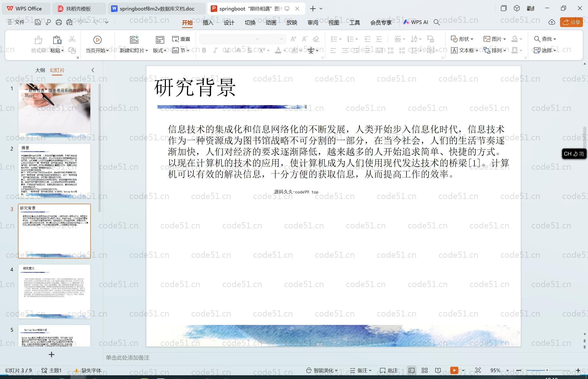Image resolution: width=588 pixels, height=379 pixels.
Task: Open the 审阅 ribbon tab
Action: [x=313, y=23]
